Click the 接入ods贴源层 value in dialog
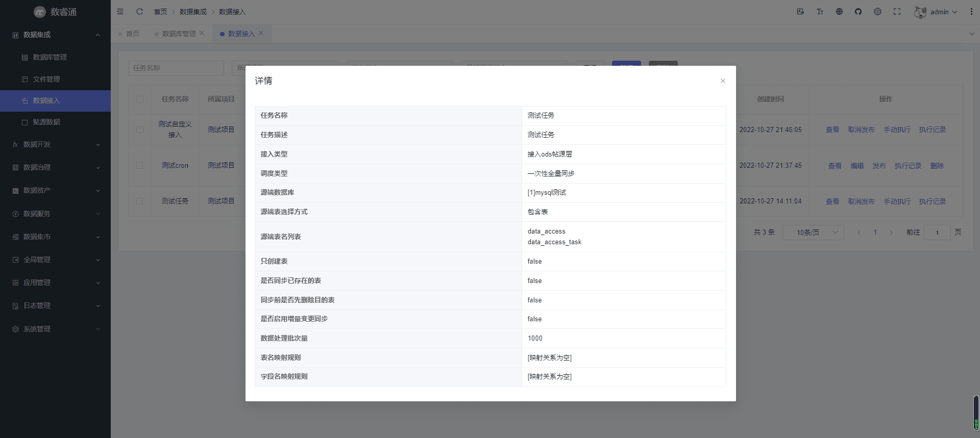Image resolution: width=980 pixels, height=438 pixels. 550,154
